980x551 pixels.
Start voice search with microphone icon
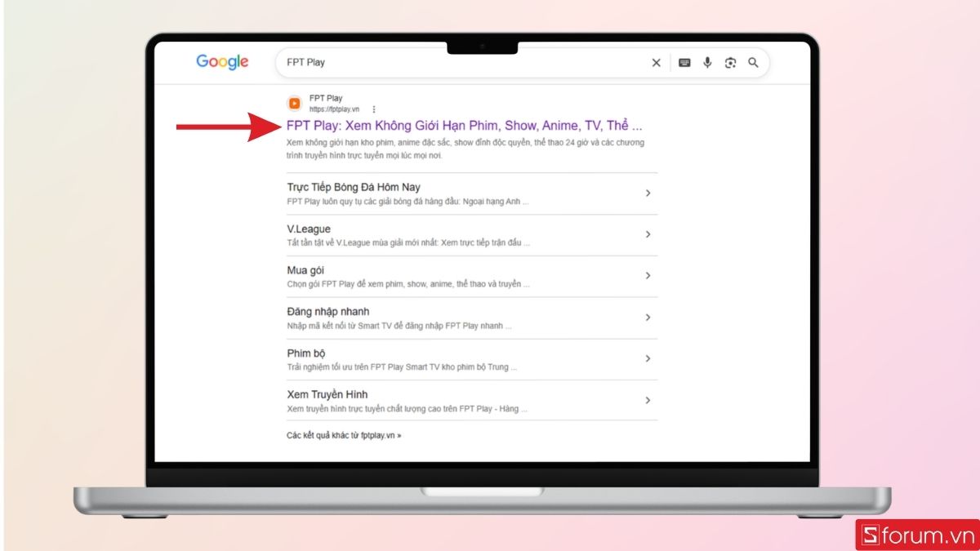click(x=707, y=63)
